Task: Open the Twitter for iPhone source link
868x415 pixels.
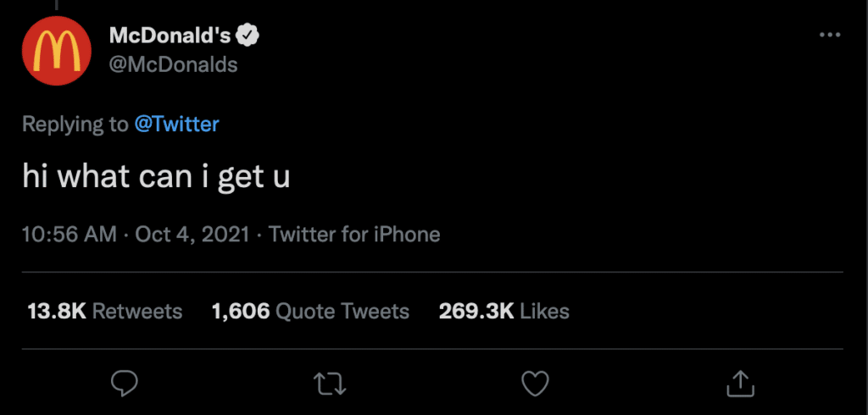Action: coord(354,234)
